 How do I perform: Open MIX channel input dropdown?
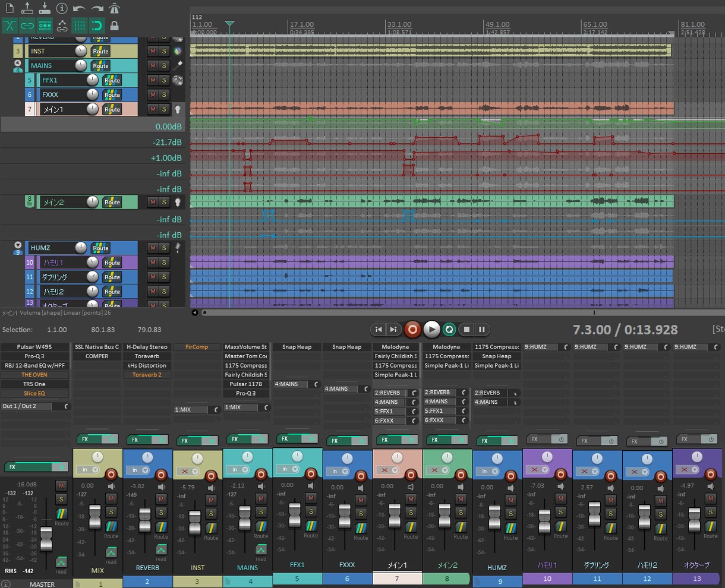click(x=89, y=470)
